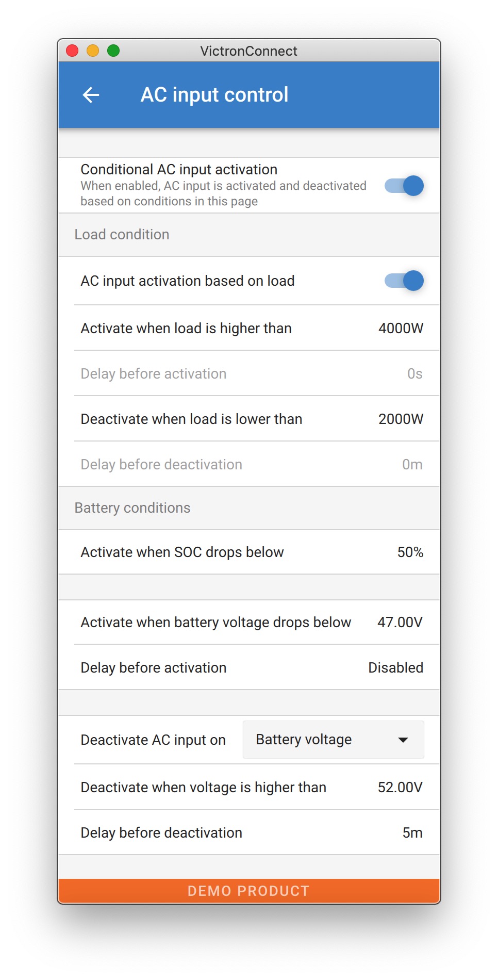Click the Battery voltage dropdown arrow
This screenshot has height=980, width=498.
coord(403,740)
